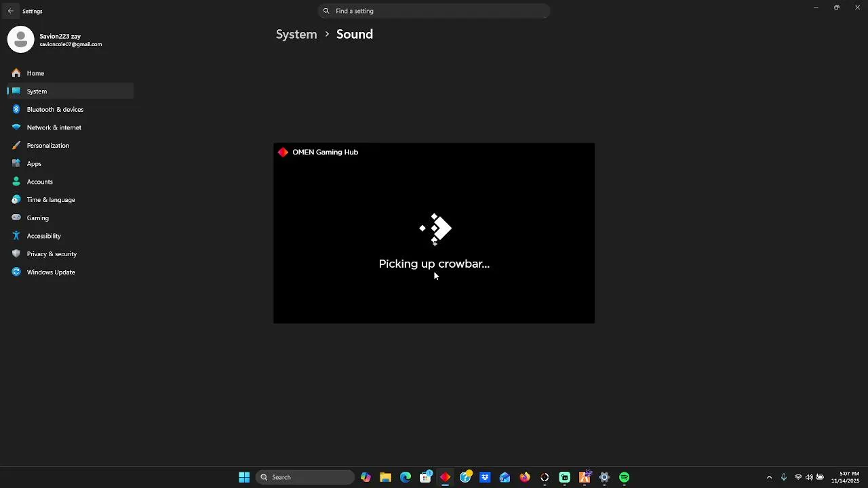Click the Bluetooth sidebar icon
The height and width of the screenshot is (488, 868).
(16, 109)
